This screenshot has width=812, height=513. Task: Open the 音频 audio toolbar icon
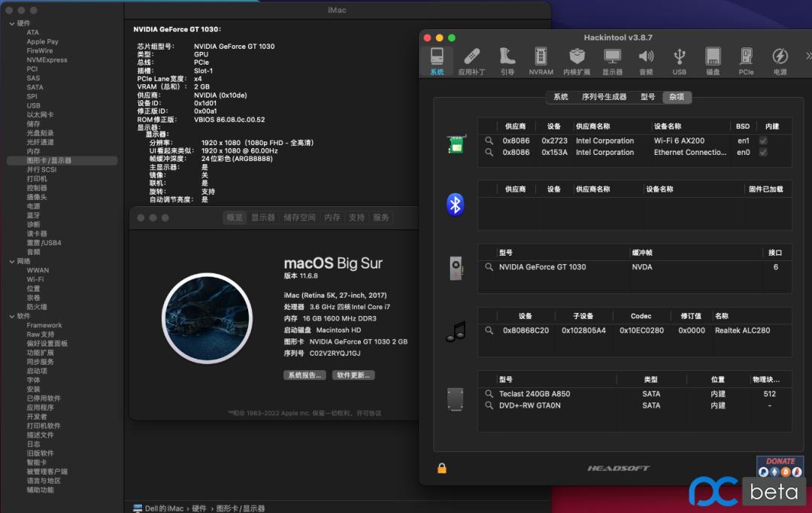pyautogui.click(x=646, y=60)
